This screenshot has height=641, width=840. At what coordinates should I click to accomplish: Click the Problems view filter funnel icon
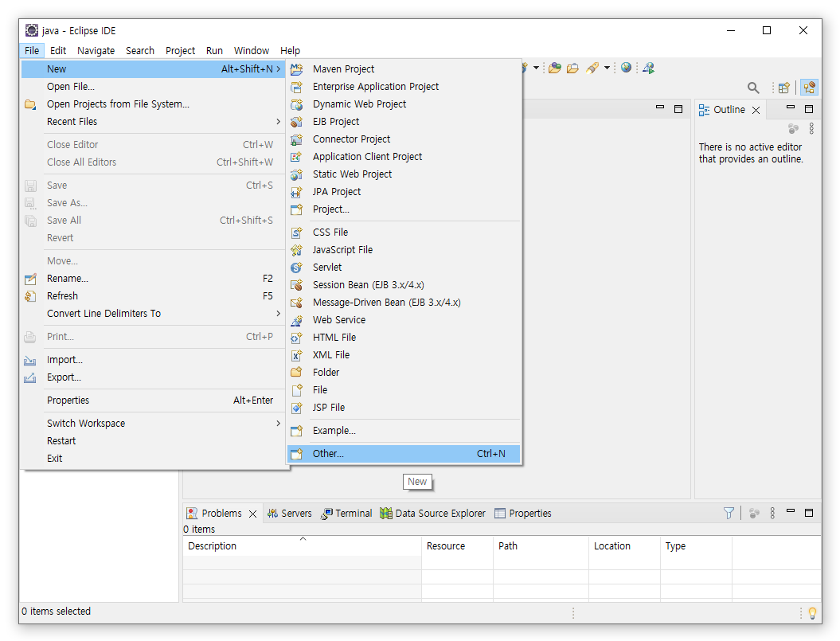coord(729,514)
